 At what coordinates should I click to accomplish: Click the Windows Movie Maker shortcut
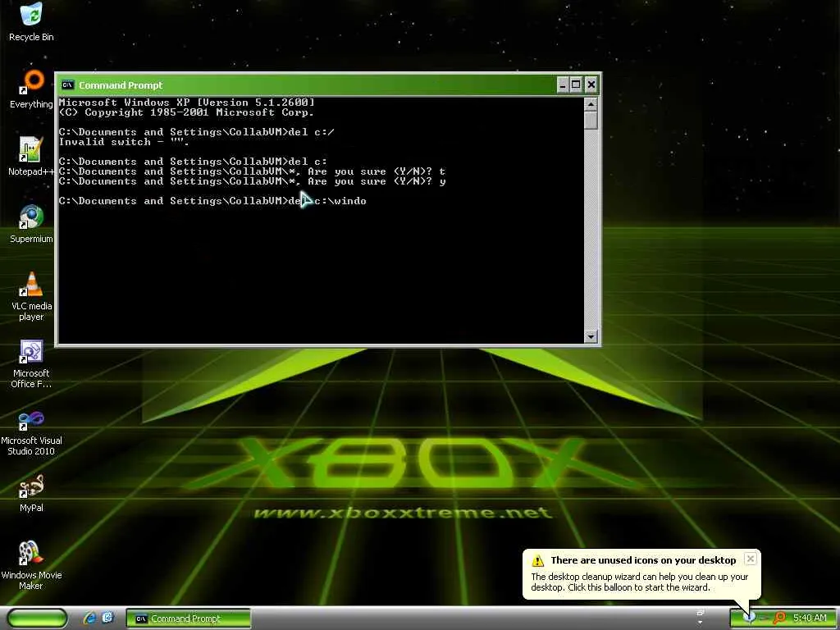31,566
